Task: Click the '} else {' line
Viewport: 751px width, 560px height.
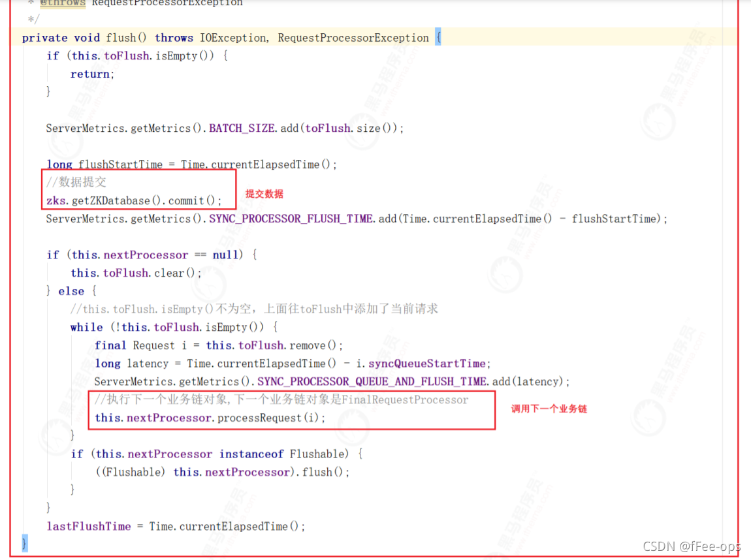Action: (x=71, y=291)
